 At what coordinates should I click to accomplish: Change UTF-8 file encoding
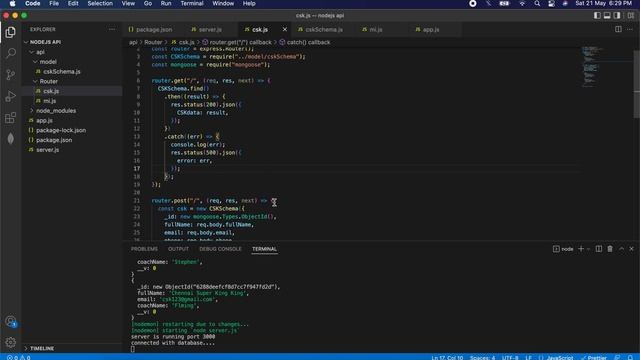tap(510, 358)
